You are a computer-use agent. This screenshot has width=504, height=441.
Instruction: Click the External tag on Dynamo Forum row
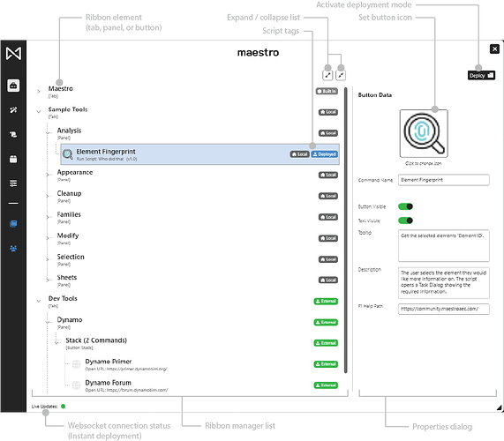326,385
